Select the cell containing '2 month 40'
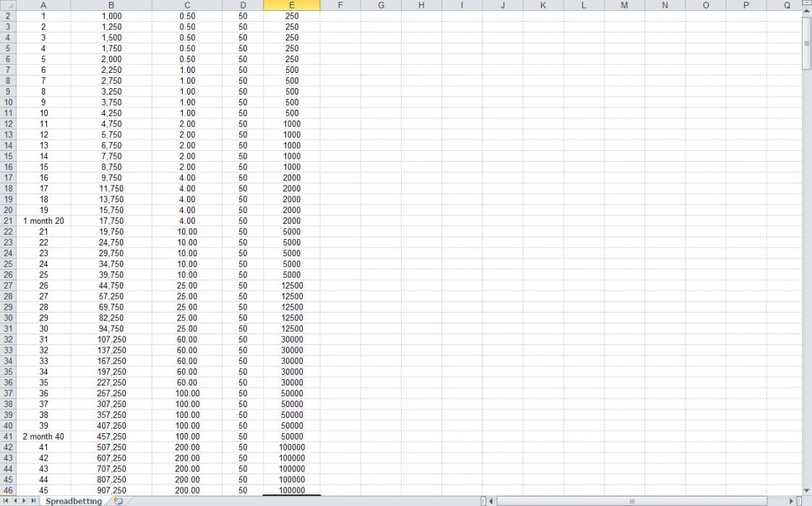 (x=43, y=437)
